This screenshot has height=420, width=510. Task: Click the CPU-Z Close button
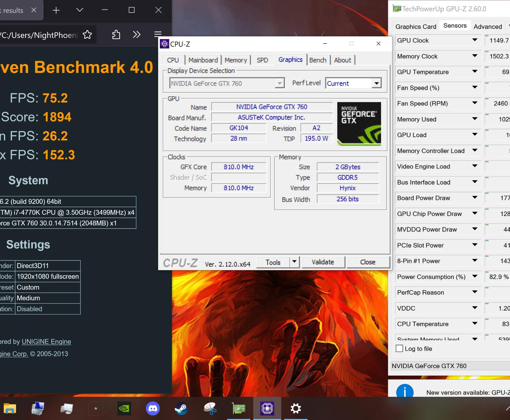[368, 262]
